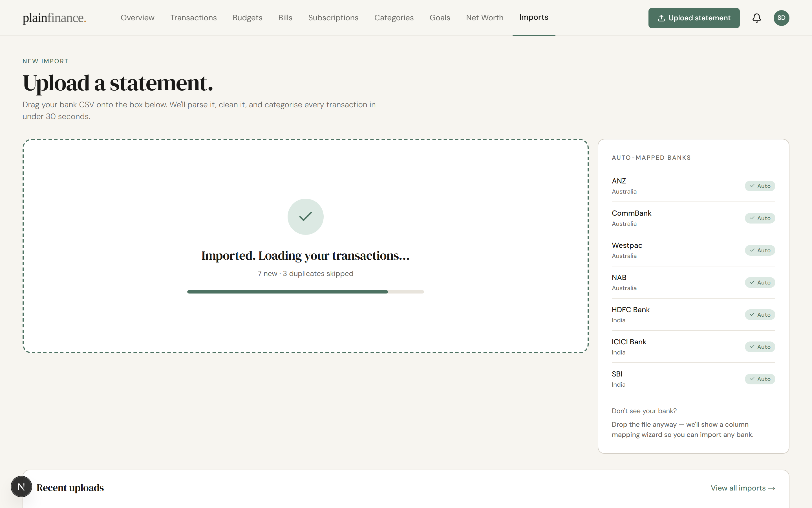Image resolution: width=812 pixels, height=508 pixels.
Task: Click the AUTO-MAPPED BANKS label
Action: click(x=651, y=157)
